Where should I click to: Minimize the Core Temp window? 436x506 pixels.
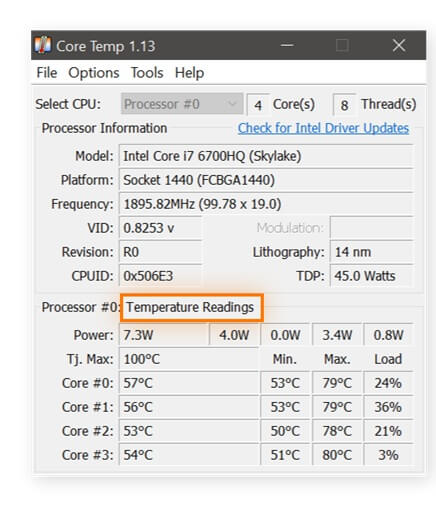click(287, 45)
